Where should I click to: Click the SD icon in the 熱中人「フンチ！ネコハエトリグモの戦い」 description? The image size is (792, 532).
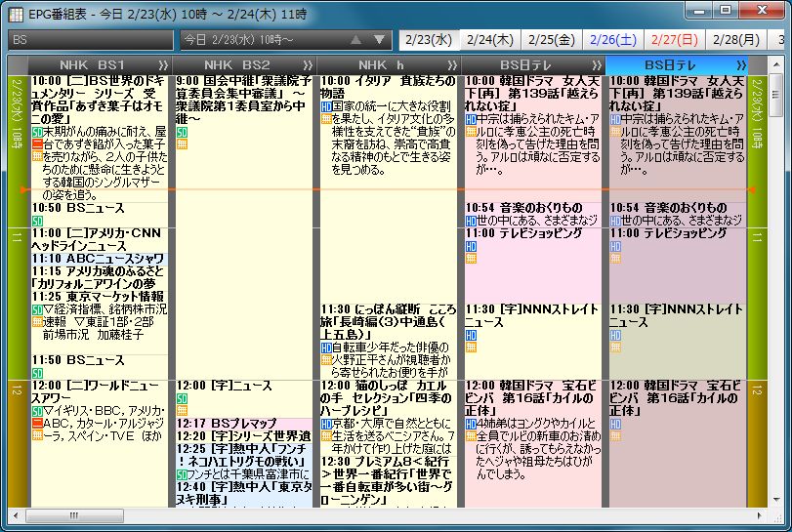coord(182,474)
